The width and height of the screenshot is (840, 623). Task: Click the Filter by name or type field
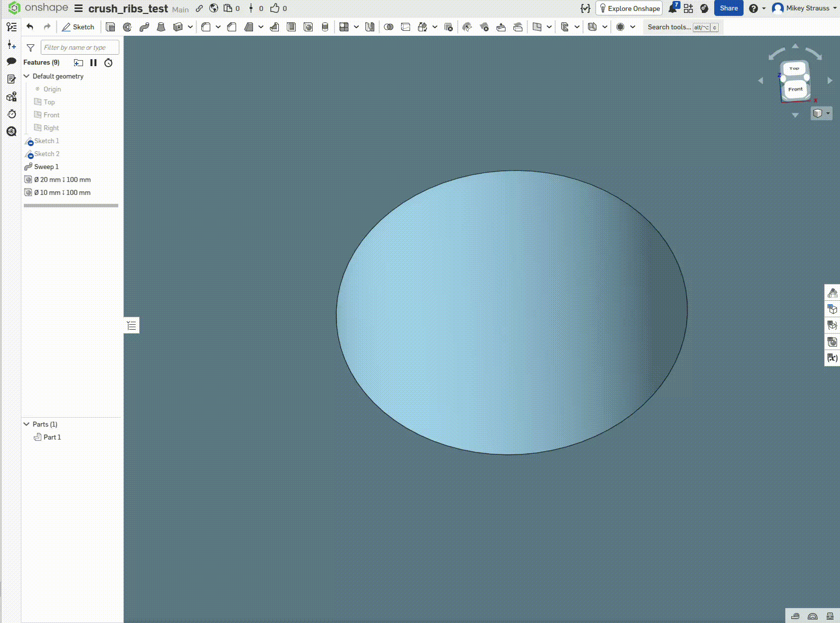point(80,47)
